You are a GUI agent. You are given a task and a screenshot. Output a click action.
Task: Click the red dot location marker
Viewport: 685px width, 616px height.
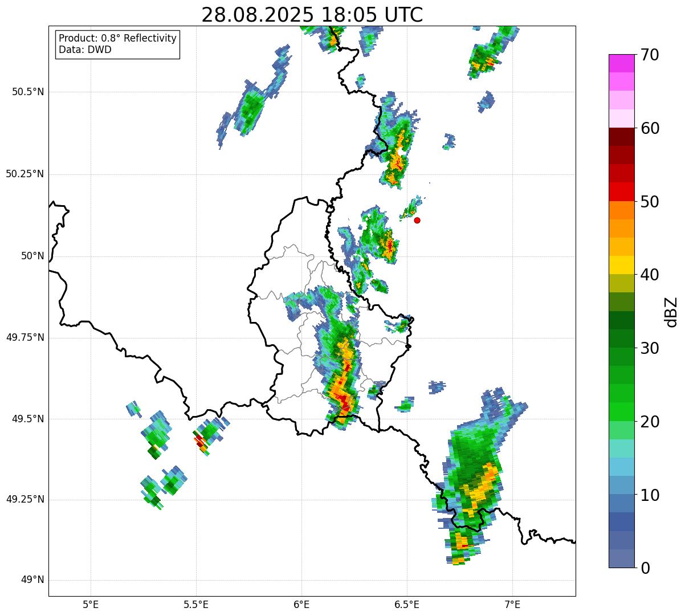tap(417, 220)
